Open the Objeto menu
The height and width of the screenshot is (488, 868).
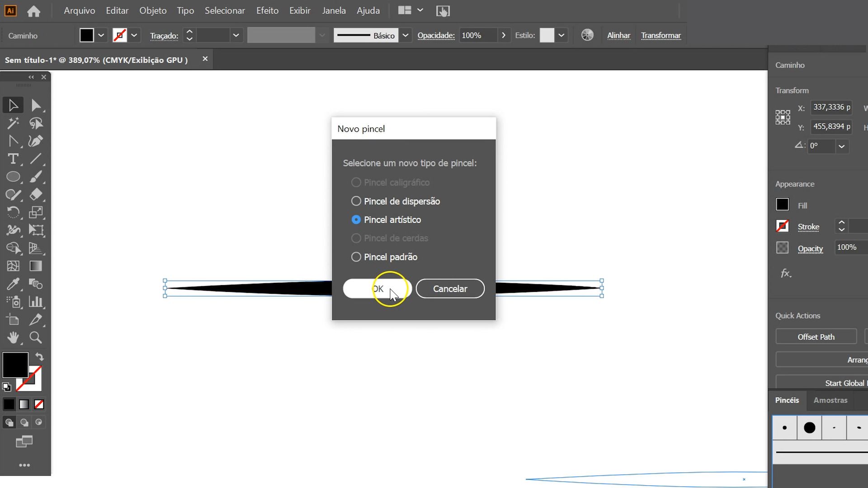pyautogui.click(x=153, y=10)
